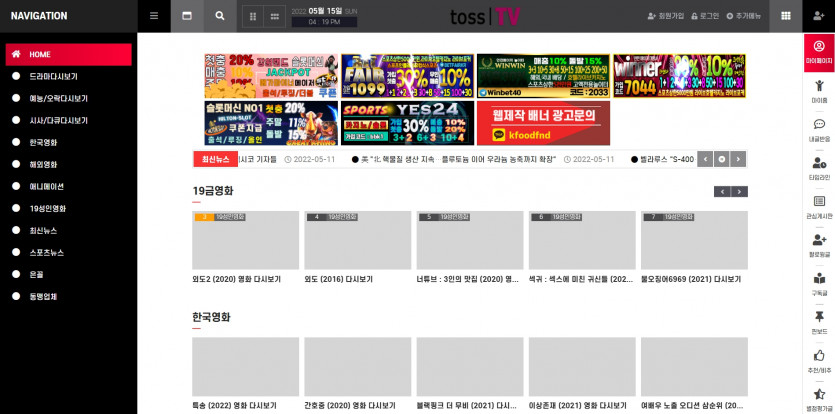Image resolution: width=835 pixels, height=414 pixels.
Task: Pause the news ticker with center button
Action: pyautogui.click(x=721, y=159)
